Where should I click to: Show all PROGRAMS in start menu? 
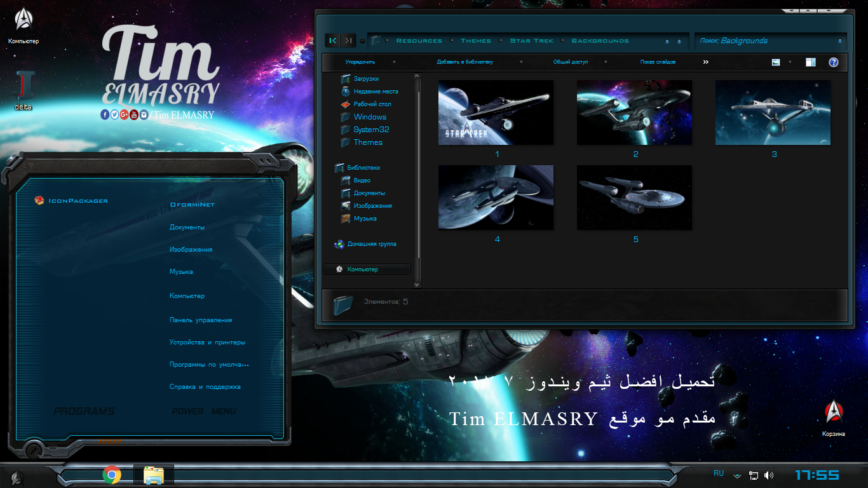click(84, 411)
